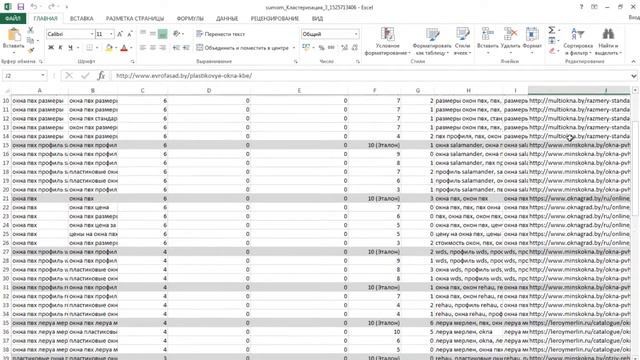The image size is (640, 360).
Task: Select column D header
Action: [209, 91]
